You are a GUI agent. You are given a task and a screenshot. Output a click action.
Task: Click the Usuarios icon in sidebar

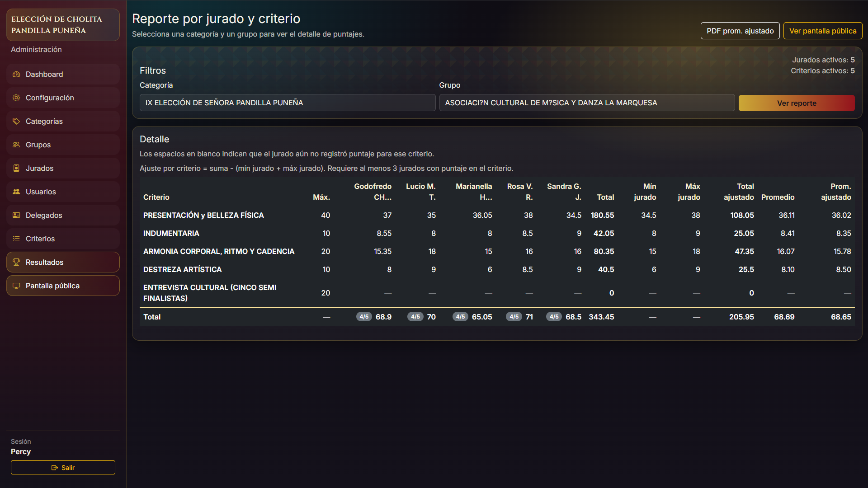pyautogui.click(x=16, y=192)
